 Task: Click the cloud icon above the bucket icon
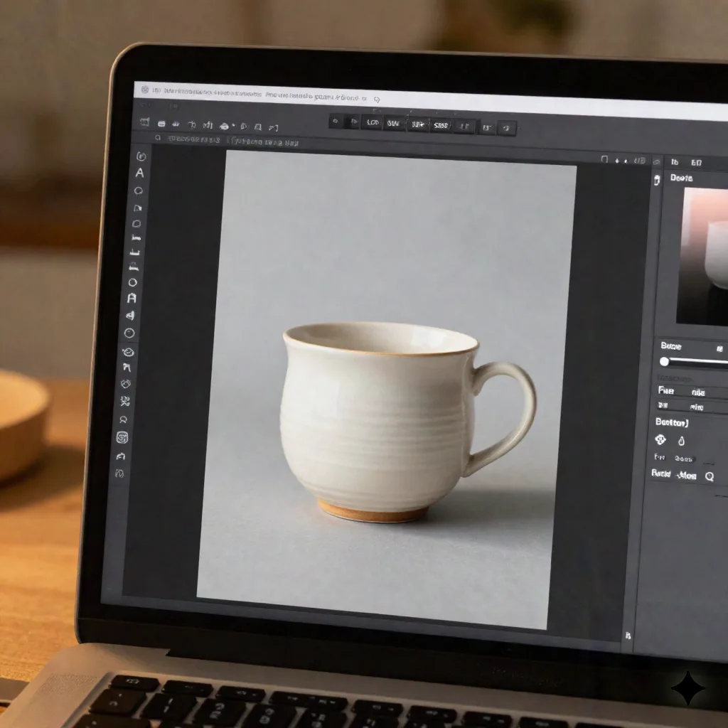(656, 161)
